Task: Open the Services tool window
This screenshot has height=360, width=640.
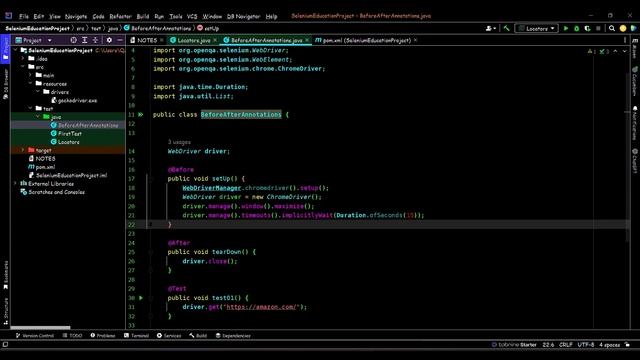Action: [x=169, y=336]
